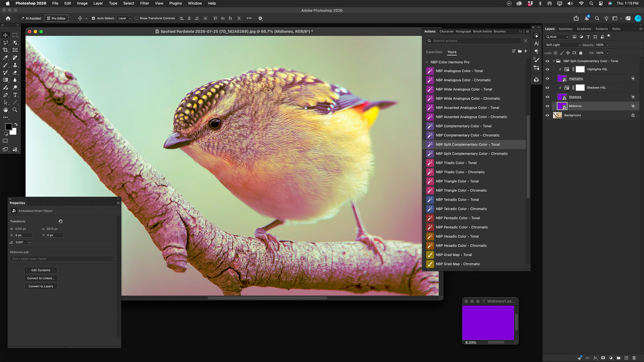Click the foreground color swatch
This screenshot has height=362, width=644.
tap(9, 127)
